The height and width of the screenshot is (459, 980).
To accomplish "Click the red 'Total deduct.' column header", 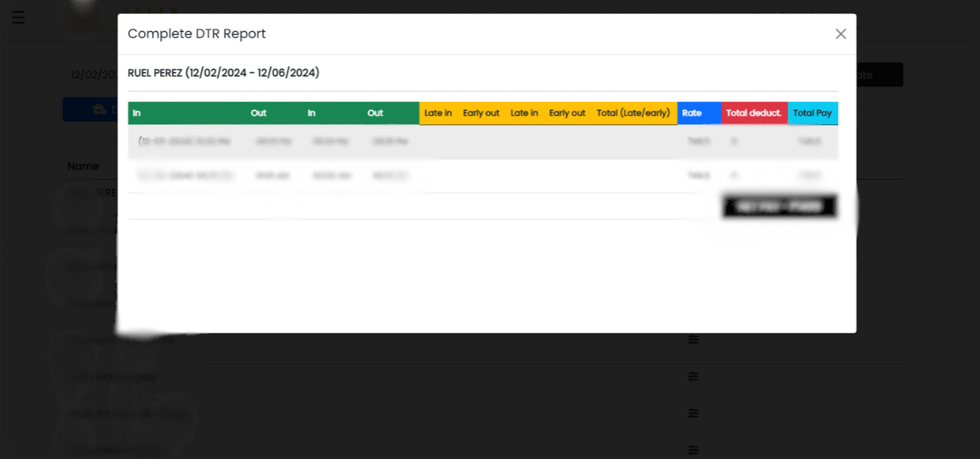I will 753,113.
